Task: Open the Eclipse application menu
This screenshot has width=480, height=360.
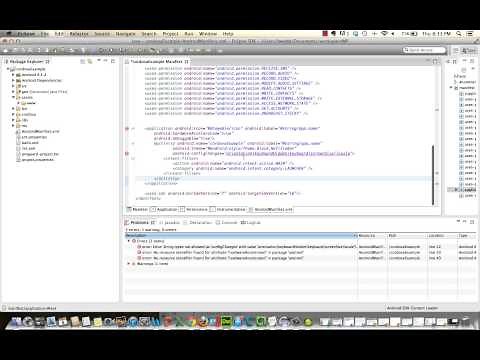Action: tap(26, 34)
